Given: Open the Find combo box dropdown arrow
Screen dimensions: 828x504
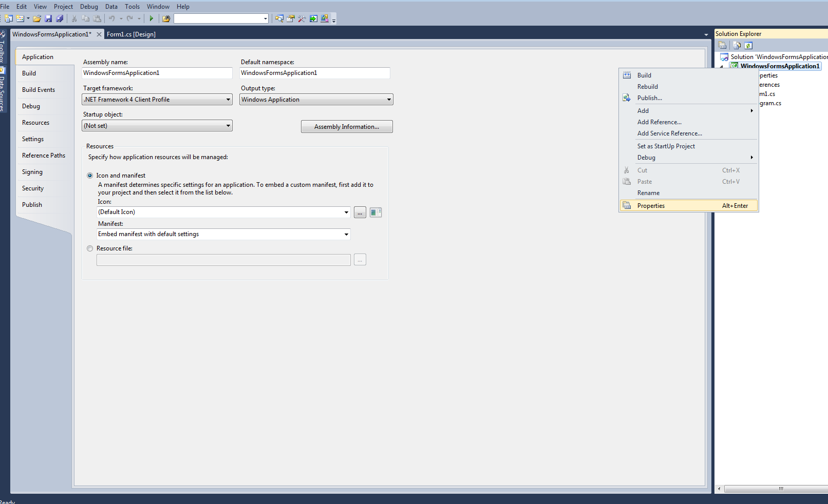Looking at the screenshot, I should pyautogui.click(x=266, y=18).
